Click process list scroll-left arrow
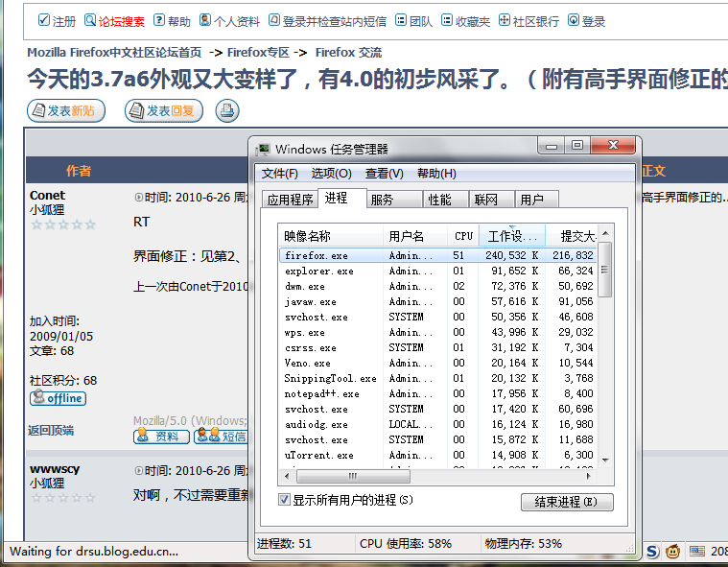 (x=287, y=476)
